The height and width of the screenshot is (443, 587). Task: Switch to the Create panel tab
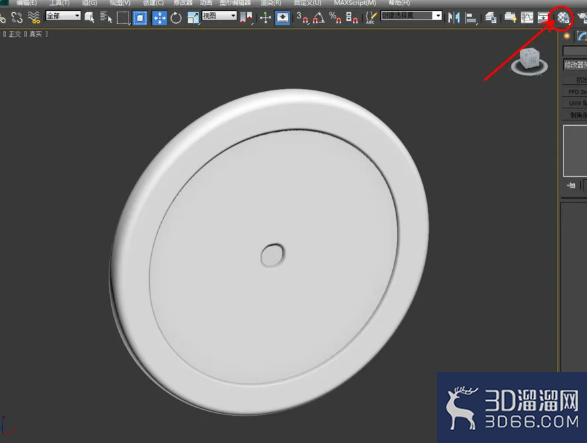[x=567, y=36]
